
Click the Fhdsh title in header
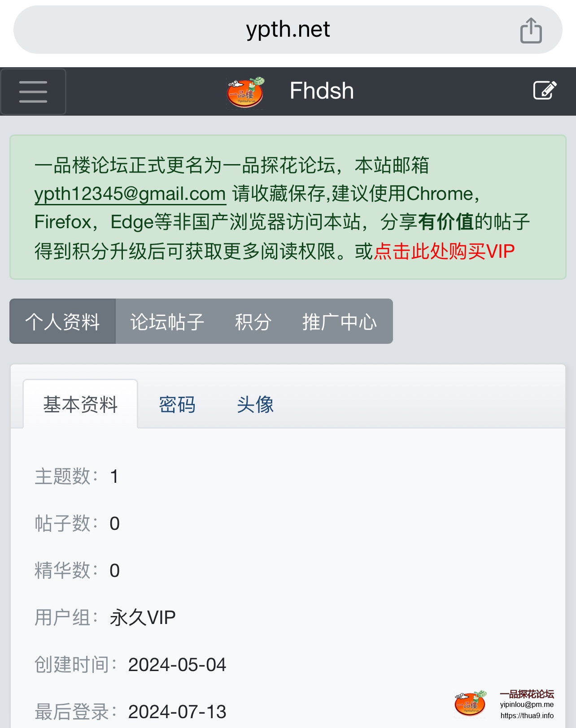[x=322, y=91]
